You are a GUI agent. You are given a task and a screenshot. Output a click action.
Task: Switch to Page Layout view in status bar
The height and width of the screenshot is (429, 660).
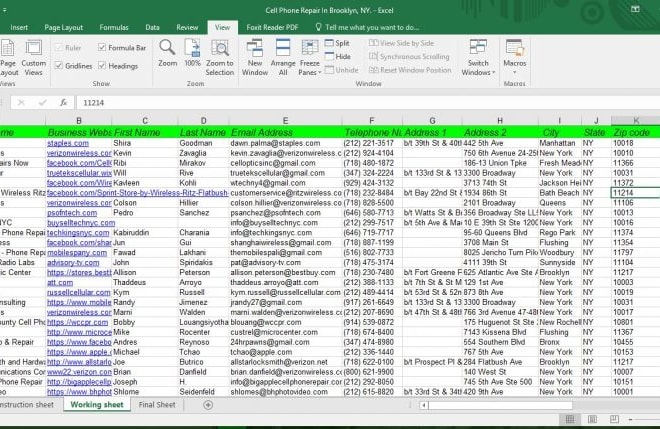tap(592, 419)
